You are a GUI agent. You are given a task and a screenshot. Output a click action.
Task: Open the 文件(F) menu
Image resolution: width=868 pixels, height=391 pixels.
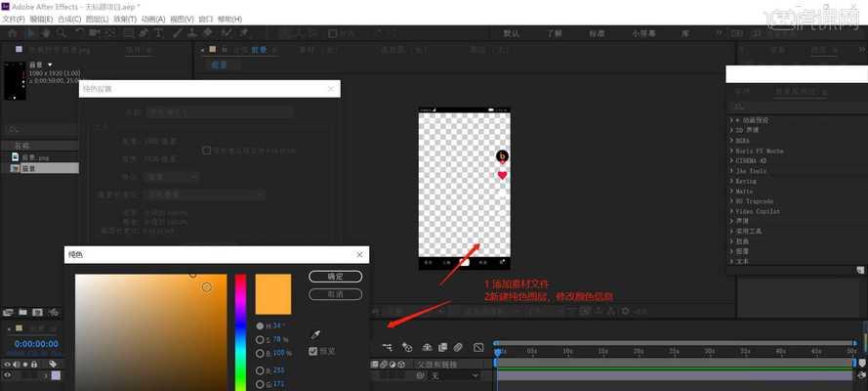[14, 19]
